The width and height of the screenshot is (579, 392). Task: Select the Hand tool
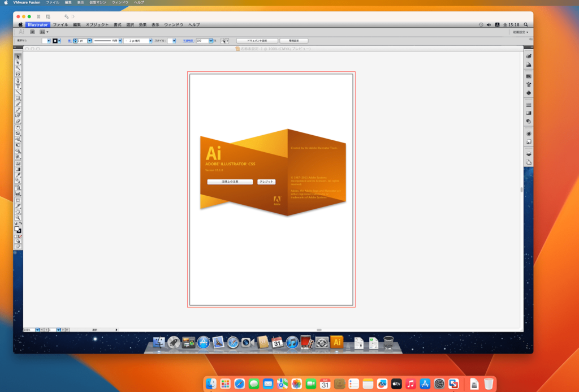(18, 212)
